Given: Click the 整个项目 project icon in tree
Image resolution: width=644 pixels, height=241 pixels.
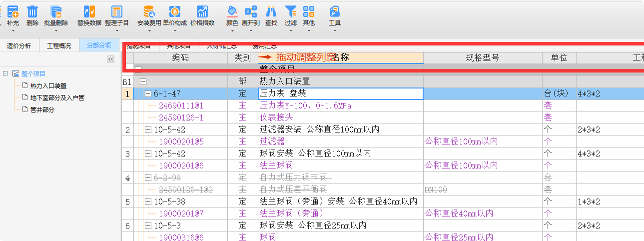Looking at the screenshot, I should point(15,73).
